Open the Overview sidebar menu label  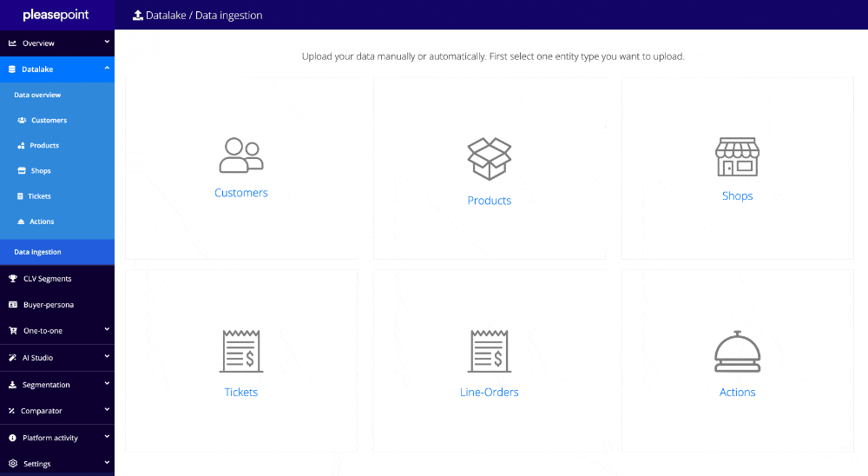click(38, 43)
